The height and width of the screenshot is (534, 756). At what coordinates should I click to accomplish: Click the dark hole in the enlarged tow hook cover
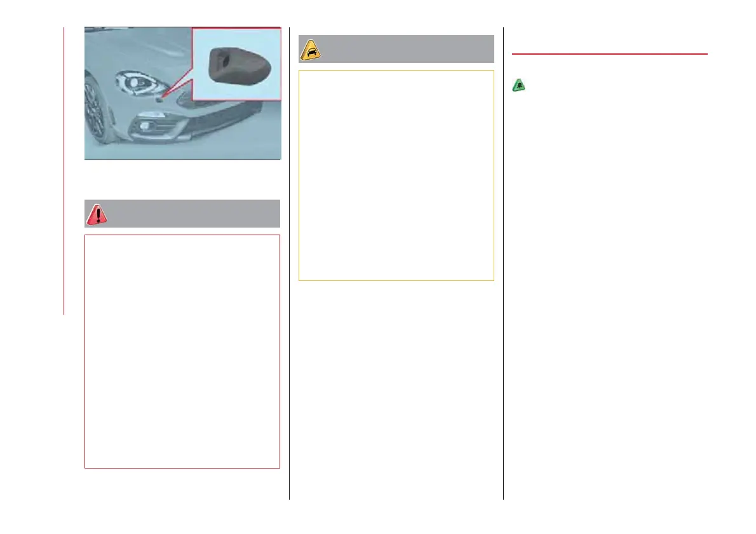(225, 61)
